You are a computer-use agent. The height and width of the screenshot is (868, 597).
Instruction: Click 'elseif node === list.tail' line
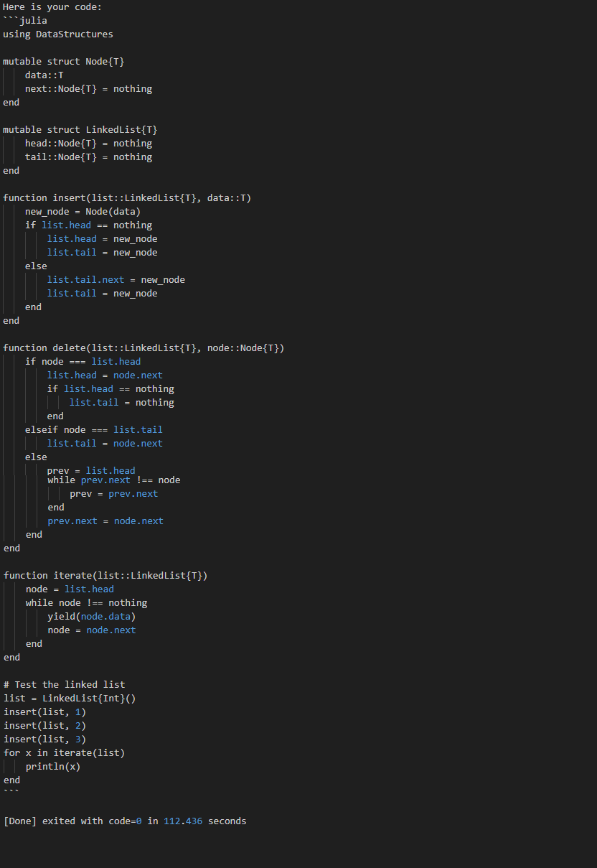(x=94, y=430)
